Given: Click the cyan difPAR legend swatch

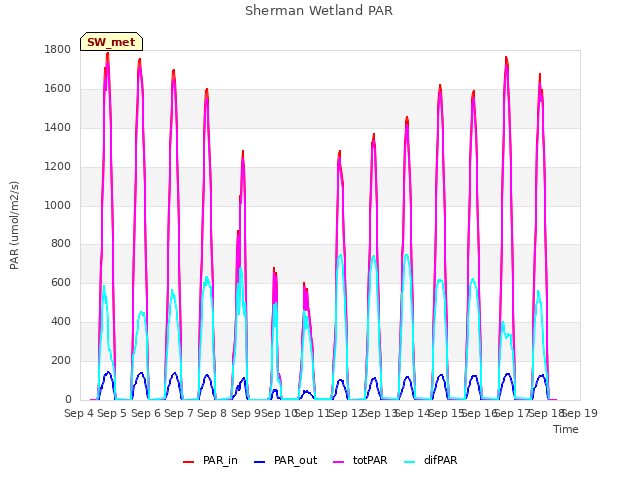Looking at the screenshot, I should pos(409,462).
